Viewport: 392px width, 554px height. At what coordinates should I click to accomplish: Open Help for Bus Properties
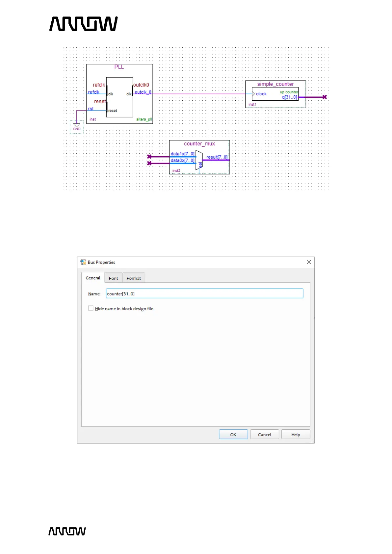click(x=296, y=434)
